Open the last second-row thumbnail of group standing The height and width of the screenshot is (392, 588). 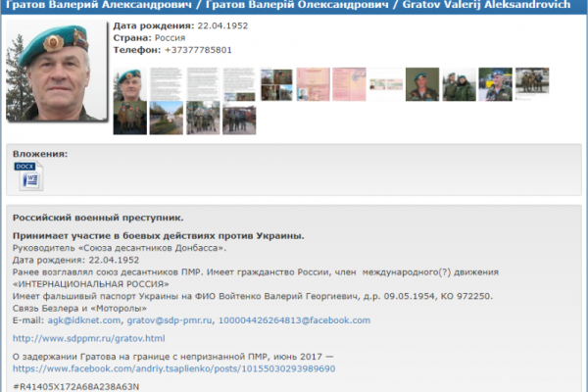click(x=239, y=120)
